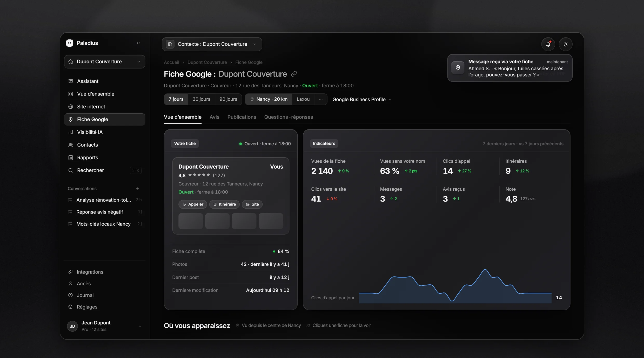Go to Vue d'ensemble in the sidebar

pyautogui.click(x=105, y=94)
